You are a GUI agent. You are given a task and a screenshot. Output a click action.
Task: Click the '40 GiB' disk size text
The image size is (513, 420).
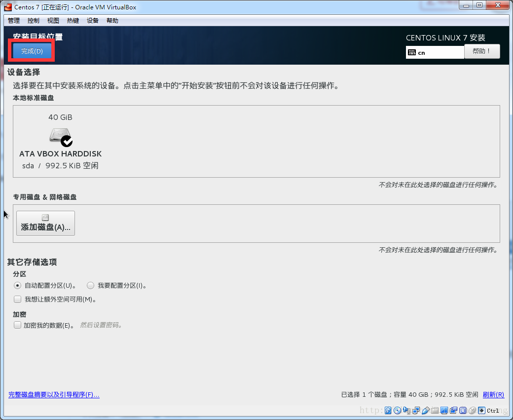click(x=60, y=117)
